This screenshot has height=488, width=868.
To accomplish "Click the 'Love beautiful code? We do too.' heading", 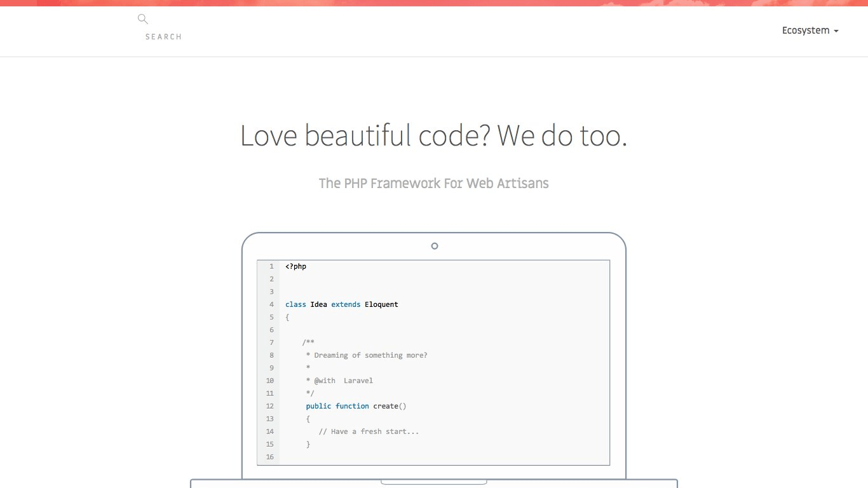I will [x=433, y=135].
